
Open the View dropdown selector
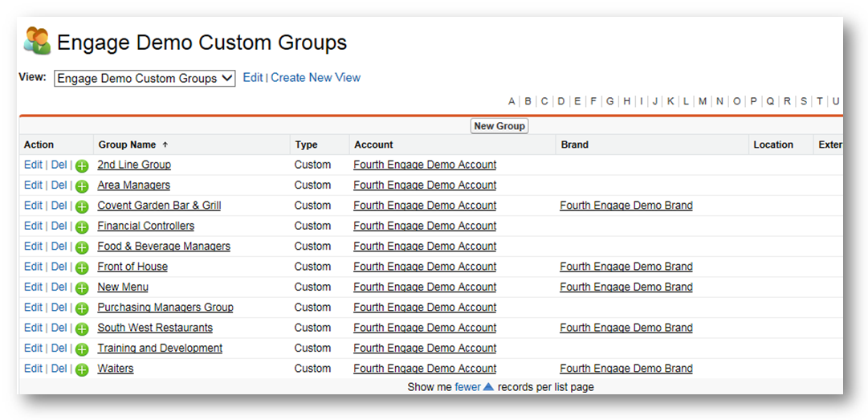click(x=145, y=79)
